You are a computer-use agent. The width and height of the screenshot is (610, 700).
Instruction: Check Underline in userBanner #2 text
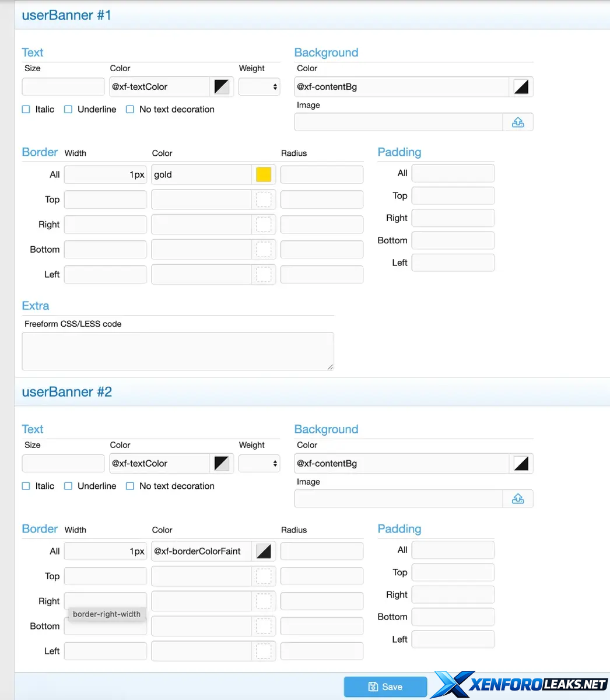(x=68, y=487)
